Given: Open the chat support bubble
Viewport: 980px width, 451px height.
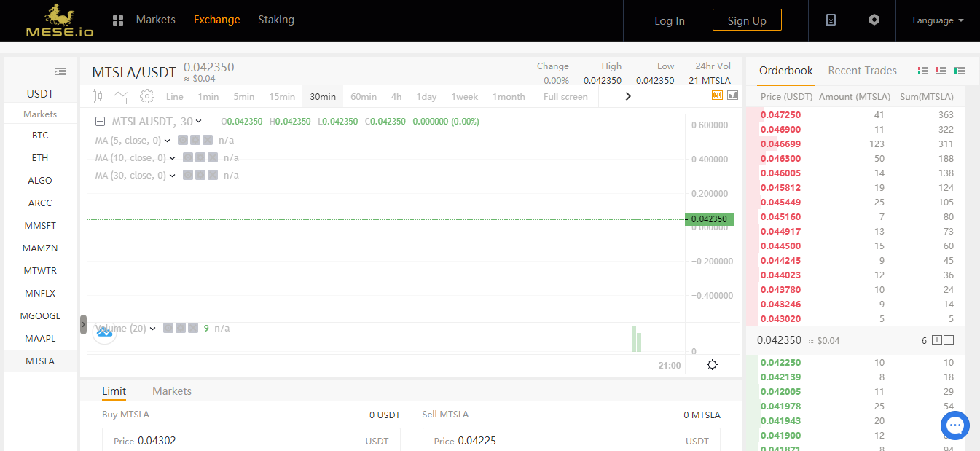Looking at the screenshot, I should click(x=955, y=425).
